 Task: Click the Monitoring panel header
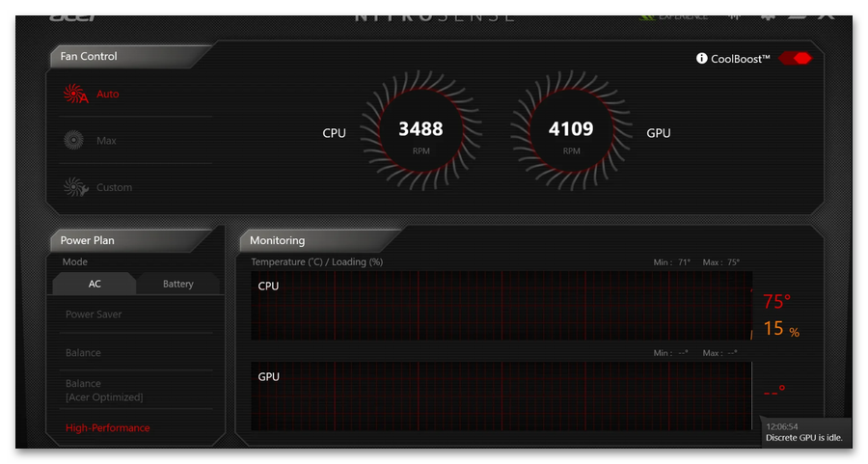click(x=318, y=240)
